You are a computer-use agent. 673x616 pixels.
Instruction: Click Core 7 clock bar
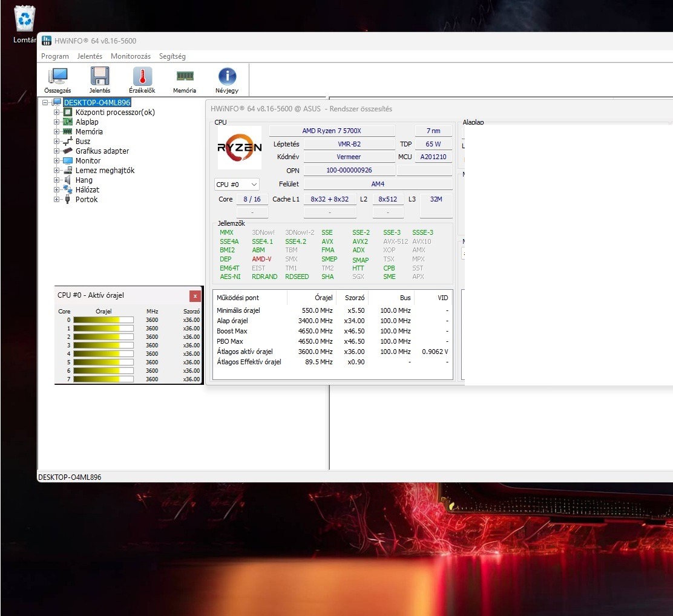point(103,379)
